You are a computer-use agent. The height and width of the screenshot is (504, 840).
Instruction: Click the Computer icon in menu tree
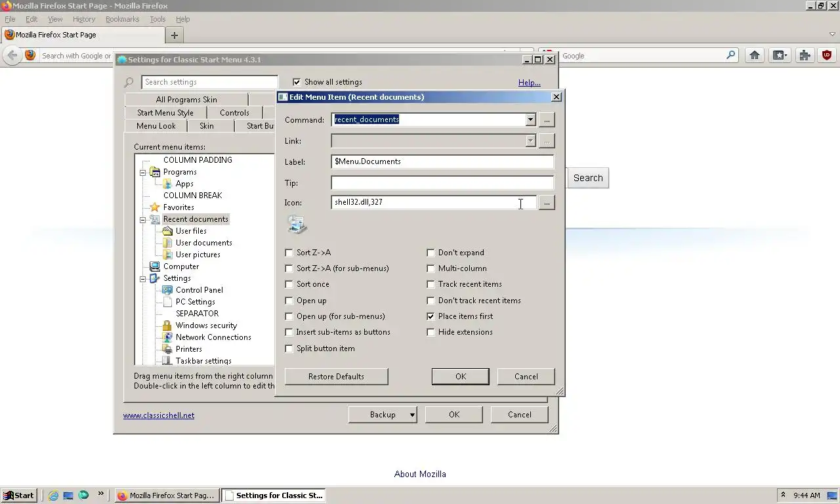click(155, 266)
